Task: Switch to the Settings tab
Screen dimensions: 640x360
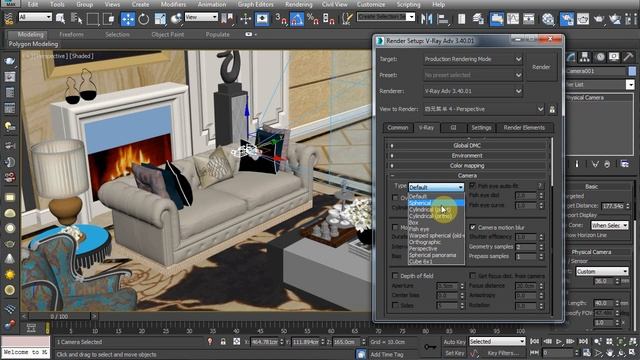Action: tap(481, 128)
